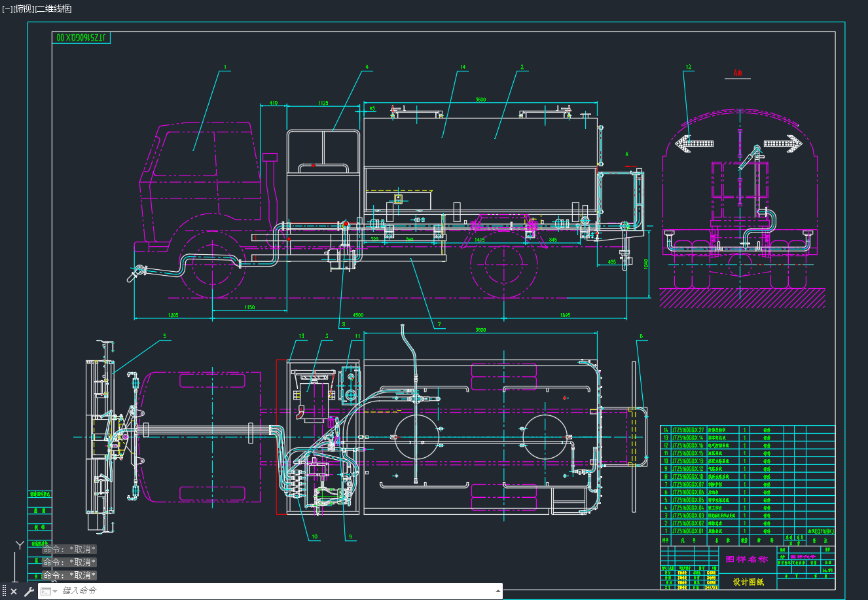Close the command line window with X
This screenshot has width=868, height=600.
pyautogui.click(x=14, y=591)
